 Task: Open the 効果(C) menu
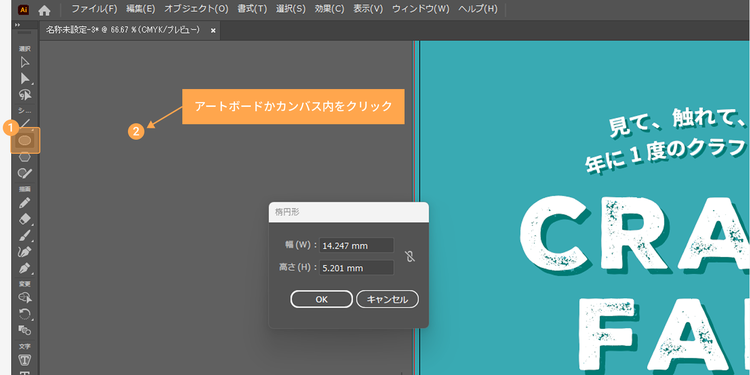330,9
